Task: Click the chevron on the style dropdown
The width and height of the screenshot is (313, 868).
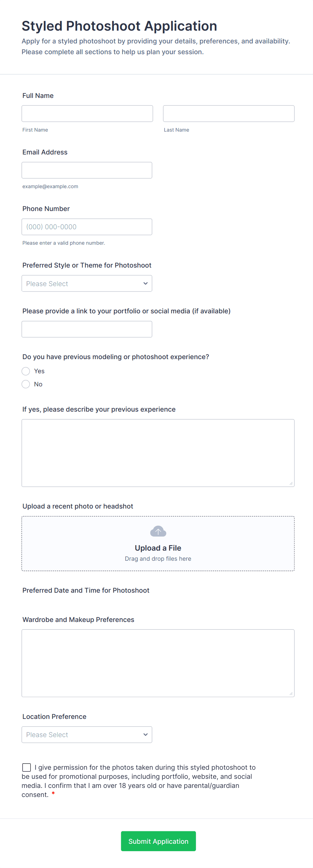Action: pyautogui.click(x=145, y=283)
